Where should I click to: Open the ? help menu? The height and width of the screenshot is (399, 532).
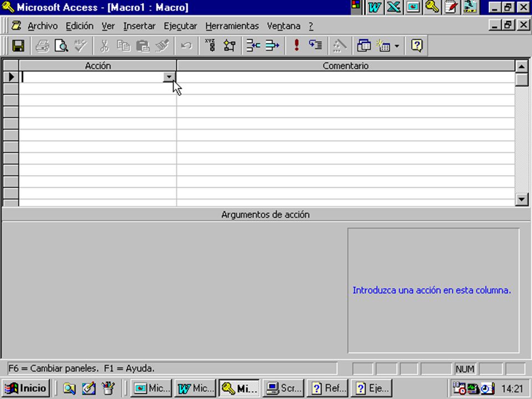[311, 26]
